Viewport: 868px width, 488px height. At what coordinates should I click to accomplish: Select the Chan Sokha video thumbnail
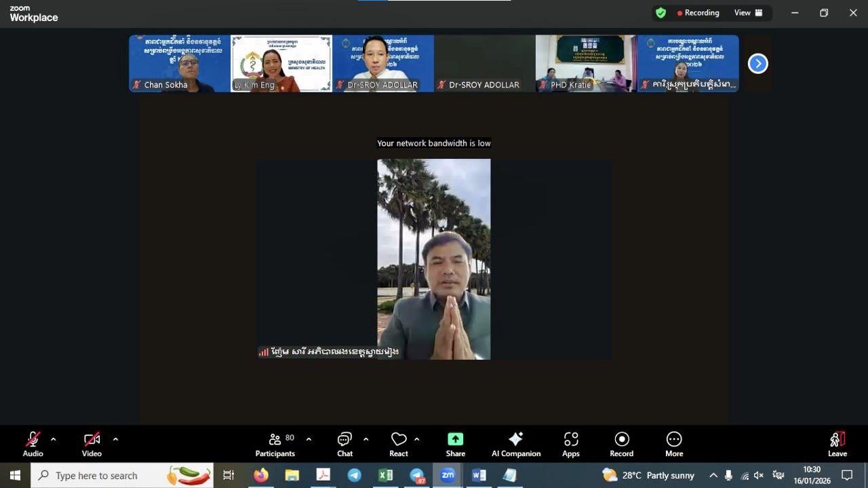pyautogui.click(x=180, y=64)
